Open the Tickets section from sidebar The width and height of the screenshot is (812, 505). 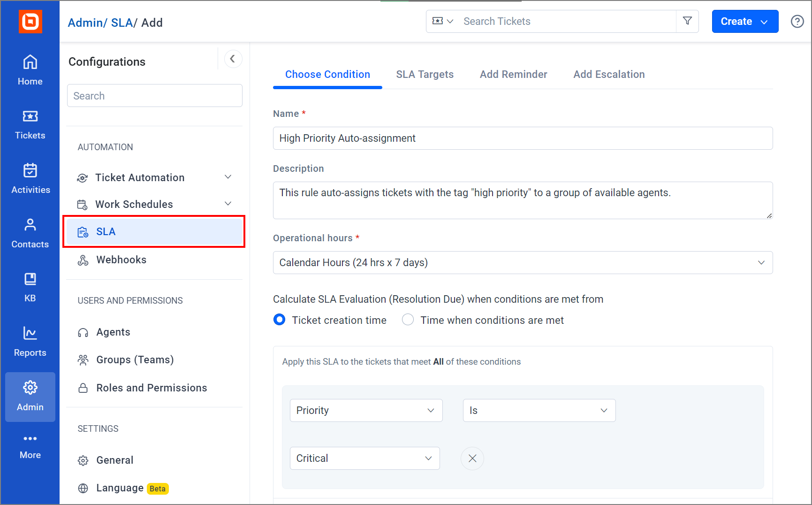(30, 124)
